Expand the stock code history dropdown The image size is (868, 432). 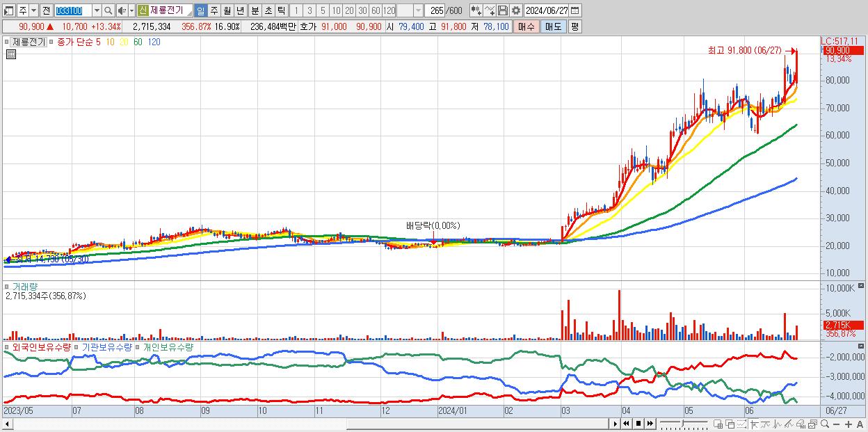(97, 10)
